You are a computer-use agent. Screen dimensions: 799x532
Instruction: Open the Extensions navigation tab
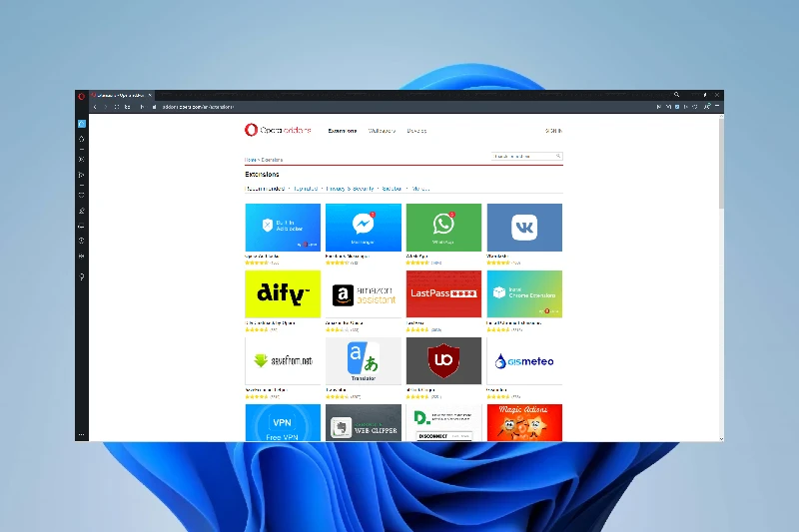pyautogui.click(x=342, y=131)
